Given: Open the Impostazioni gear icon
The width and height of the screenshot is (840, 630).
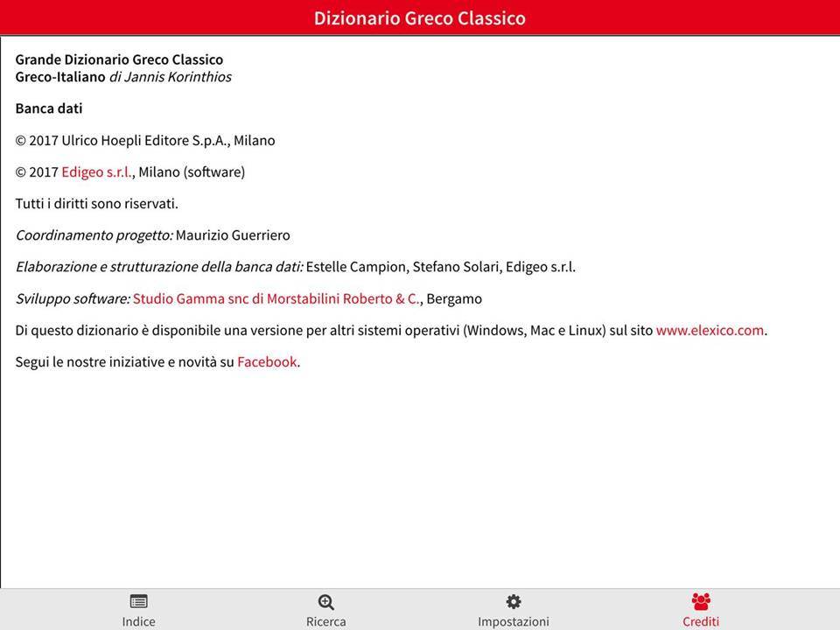Looking at the screenshot, I should click(514, 602).
